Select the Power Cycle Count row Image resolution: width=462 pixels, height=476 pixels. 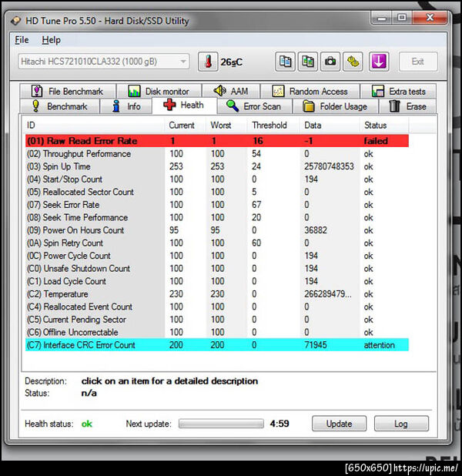(x=216, y=256)
